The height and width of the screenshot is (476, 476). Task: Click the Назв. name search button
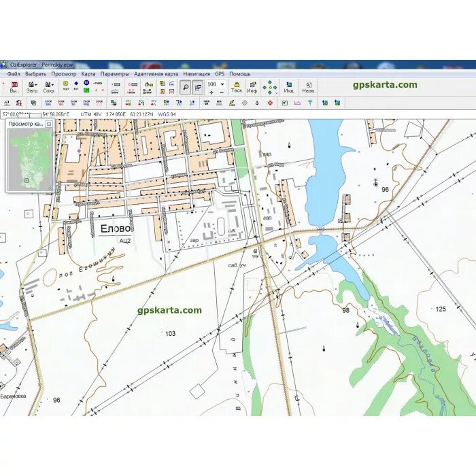click(x=308, y=87)
